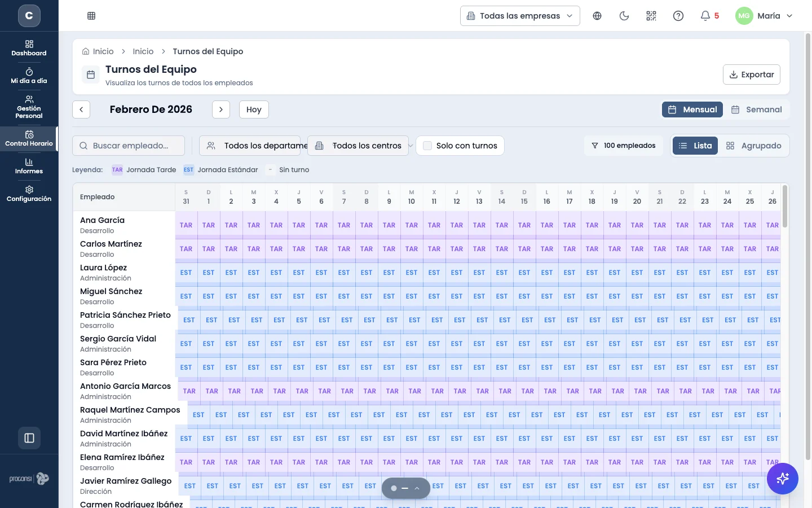Click Elena Ramírez Ibáñez employee name
Viewport: 812px width, 508px height.
tap(122, 457)
